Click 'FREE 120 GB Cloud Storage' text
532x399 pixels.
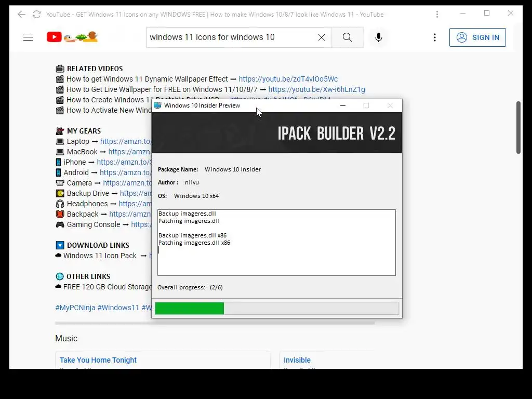tap(107, 287)
